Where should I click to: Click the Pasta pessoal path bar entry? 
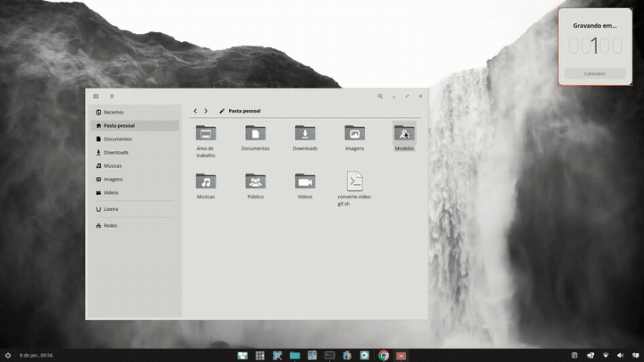point(244,112)
